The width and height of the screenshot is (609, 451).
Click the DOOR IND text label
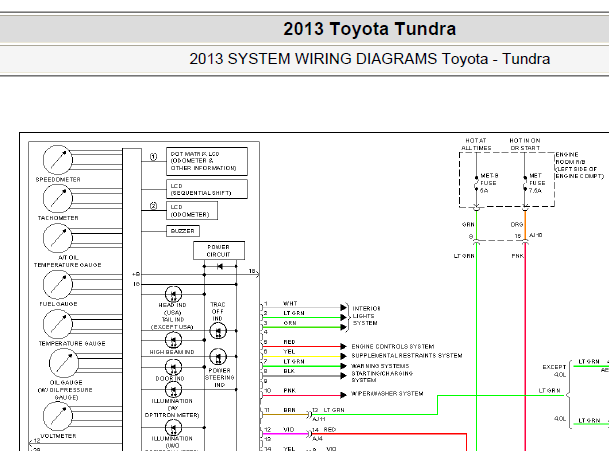coord(170,378)
